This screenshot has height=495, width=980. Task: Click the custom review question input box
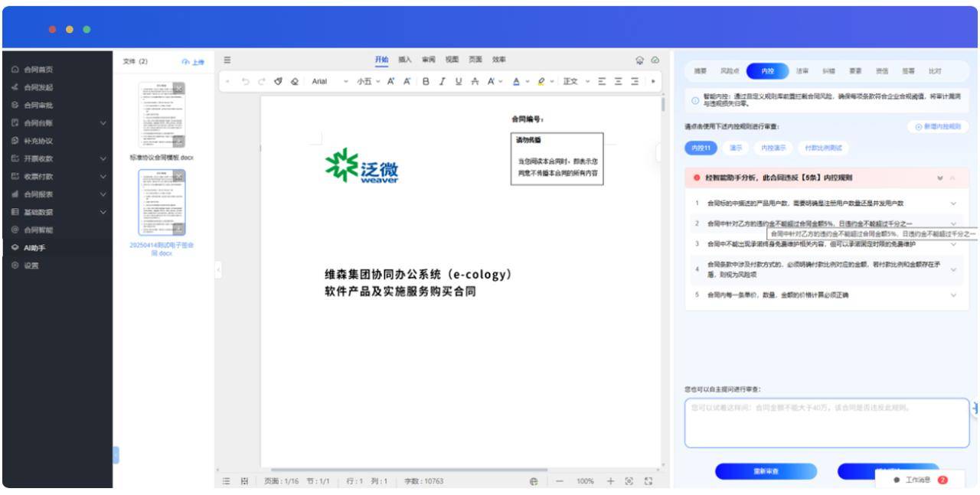pos(826,423)
